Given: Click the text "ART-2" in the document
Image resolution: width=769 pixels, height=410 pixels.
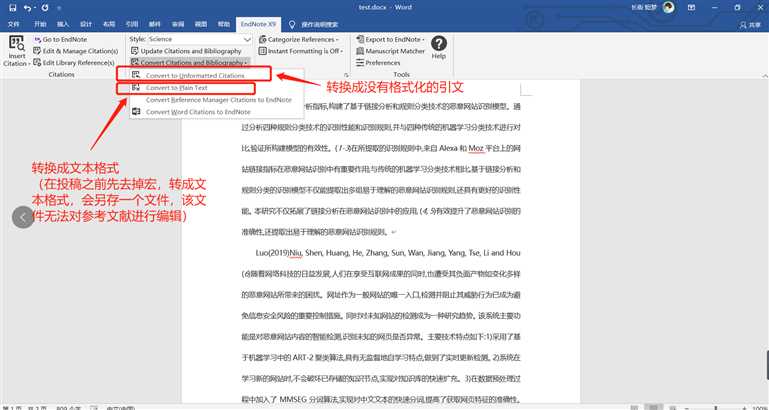Looking at the screenshot, I should click(x=304, y=358).
